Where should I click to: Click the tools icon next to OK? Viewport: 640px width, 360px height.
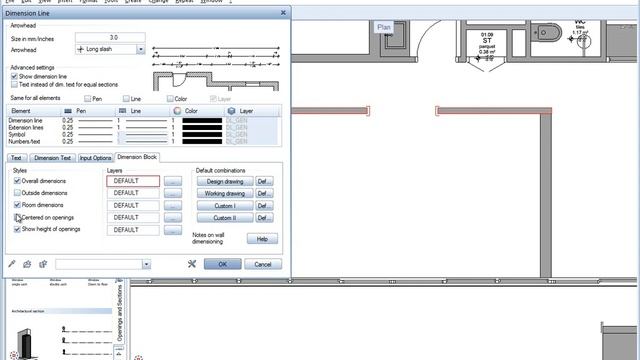(192, 264)
